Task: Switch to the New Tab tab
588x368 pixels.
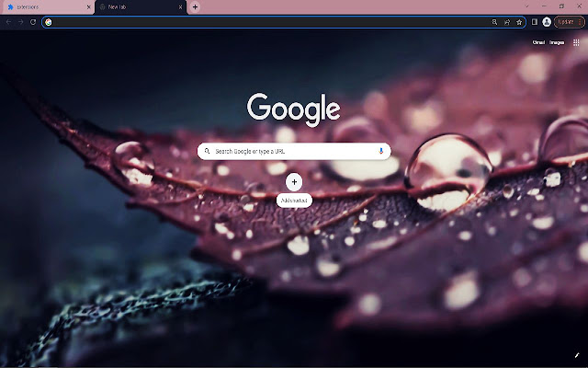Action: pyautogui.click(x=141, y=7)
